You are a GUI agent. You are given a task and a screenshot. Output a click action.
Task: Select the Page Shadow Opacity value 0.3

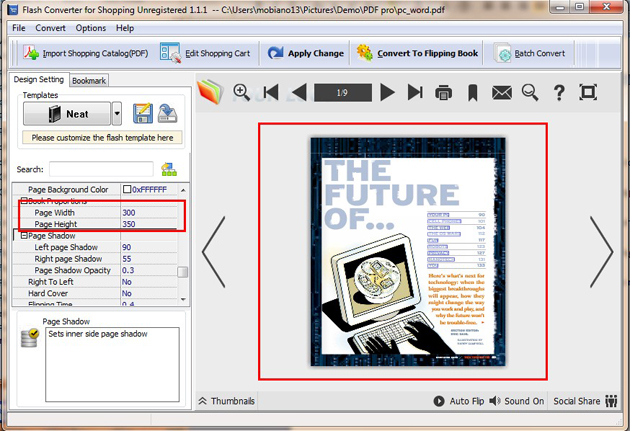click(x=128, y=270)
